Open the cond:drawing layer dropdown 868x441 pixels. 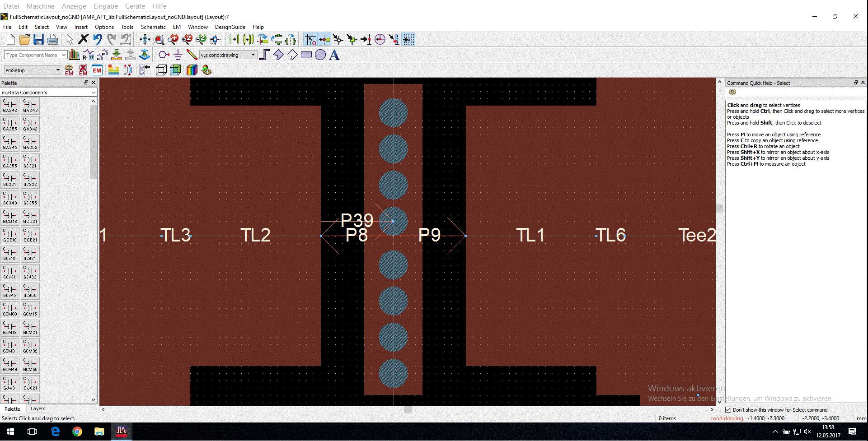coord(228,55)
